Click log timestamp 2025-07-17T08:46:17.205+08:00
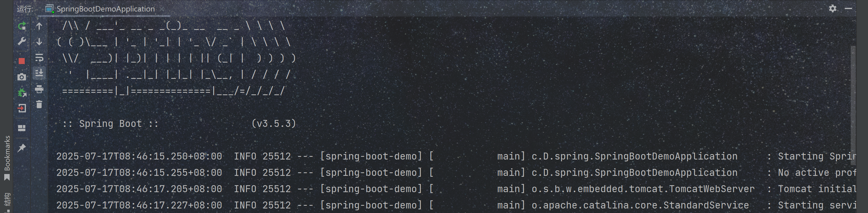The image size is (868, 213). click(139, 189)
